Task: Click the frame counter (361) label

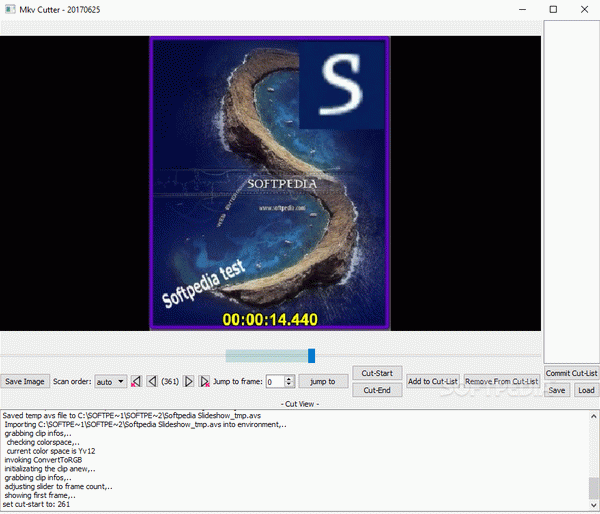Action: 170,381
